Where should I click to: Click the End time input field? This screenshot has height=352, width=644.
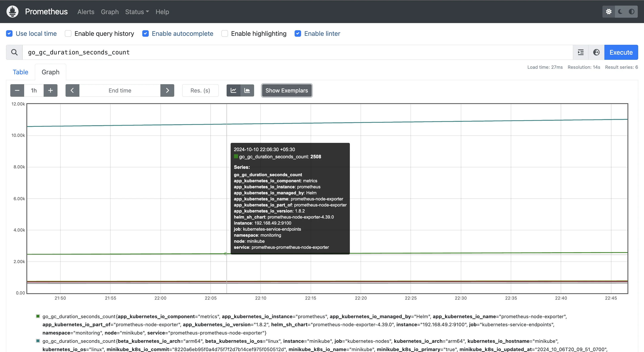tap(120, 90)
